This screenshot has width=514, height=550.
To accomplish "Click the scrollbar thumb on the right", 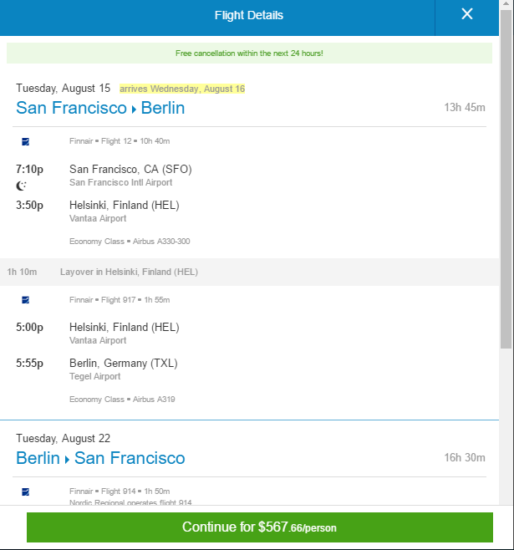I will click(506, 179).
